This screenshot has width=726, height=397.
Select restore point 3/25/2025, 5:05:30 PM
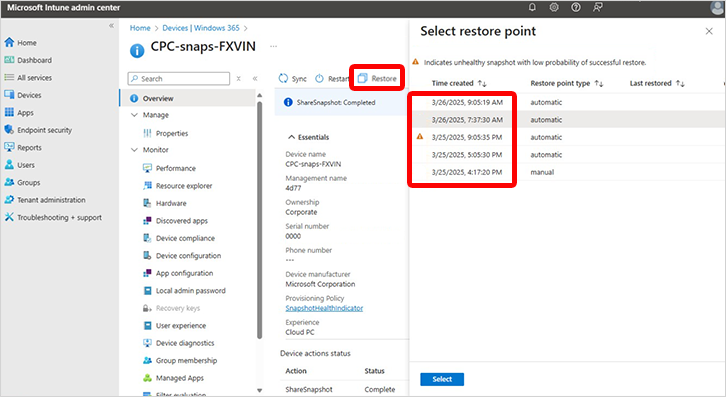coord(568,155)
